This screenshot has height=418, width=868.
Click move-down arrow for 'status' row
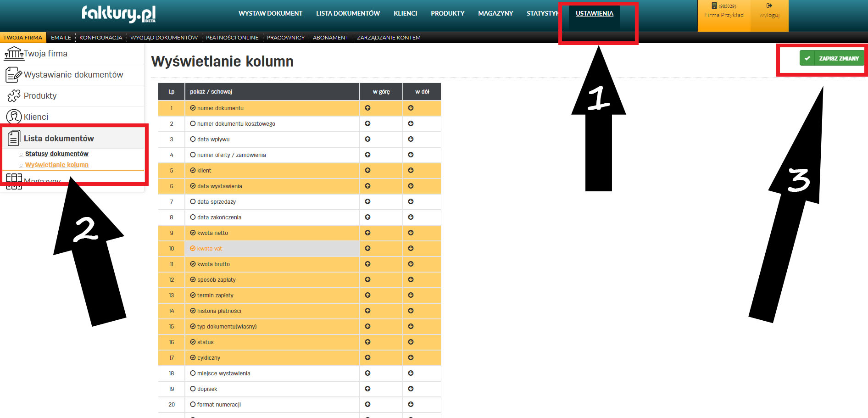coord(411,342)
